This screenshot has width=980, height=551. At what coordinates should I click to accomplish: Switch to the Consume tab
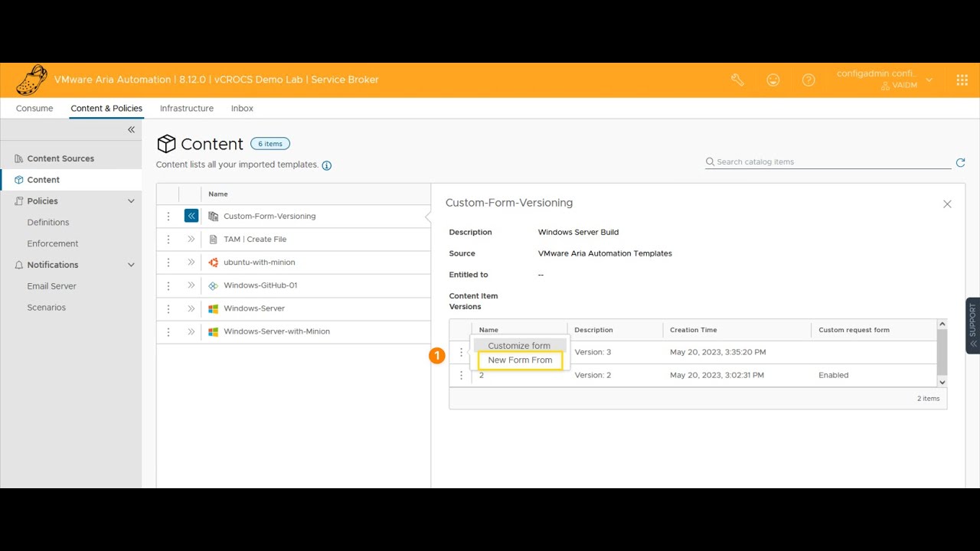point(34,109)
